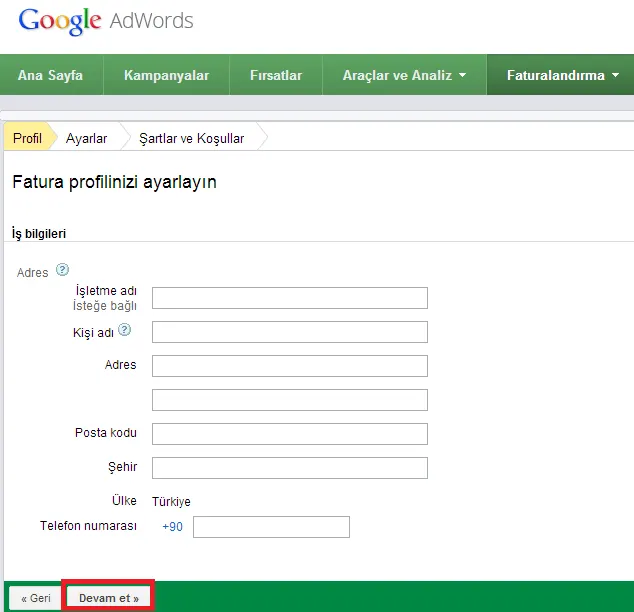Click the first Adres line input
Image resolution: width=634 pixels, height=612 pixels.
click(x=290, y=366)
